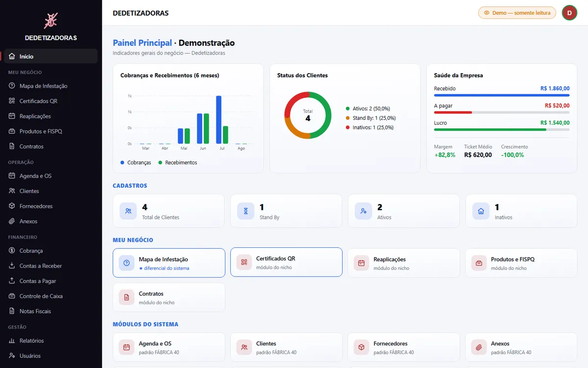This screenshot has width=588, height=368.
Task: Click the Produtos e FISPQ sidebar icon
Action: (12, 131)
